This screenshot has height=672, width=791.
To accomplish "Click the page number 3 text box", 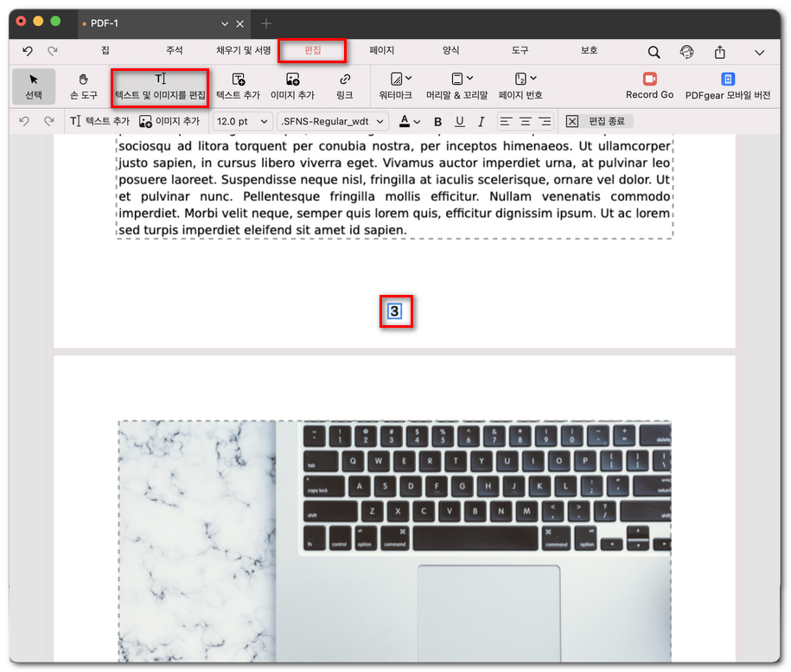I will pos(395,311).
